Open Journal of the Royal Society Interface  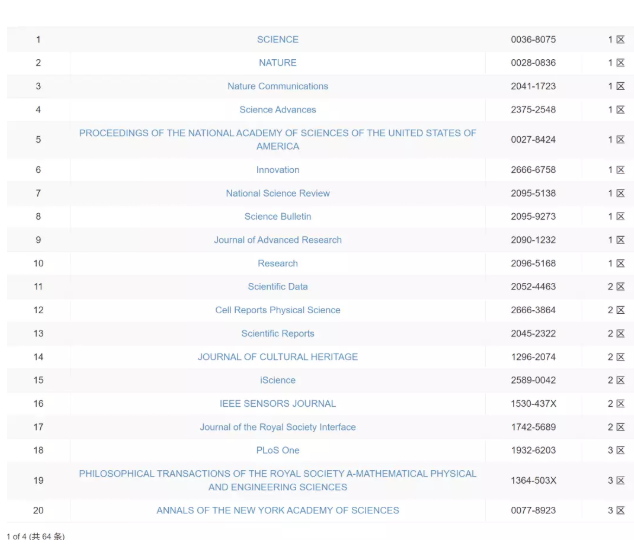tap(278, 427)
